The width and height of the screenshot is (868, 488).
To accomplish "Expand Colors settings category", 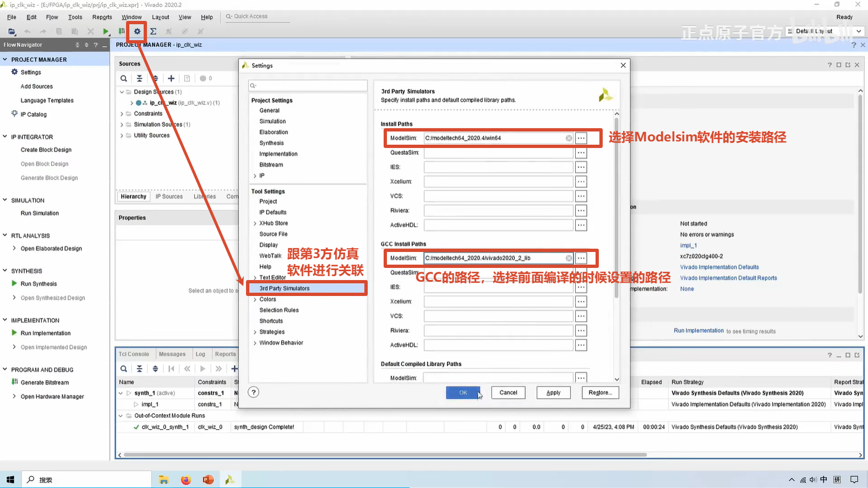I will click(x=255, y=300).
